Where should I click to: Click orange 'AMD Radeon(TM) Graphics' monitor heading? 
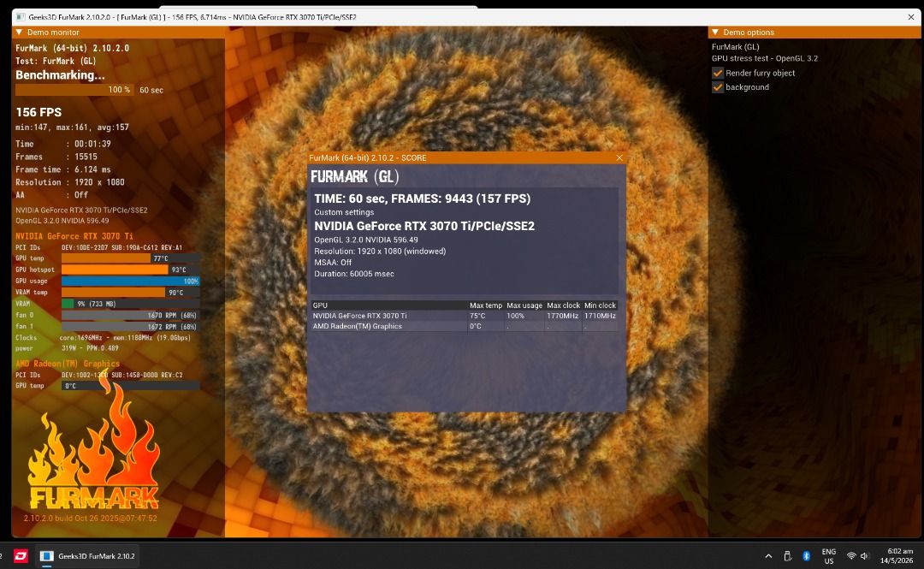point(68,364)
